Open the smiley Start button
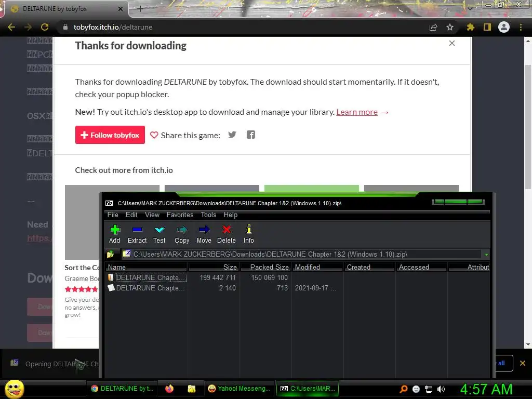This screenshot has width=532, height=399. coord(15,389)
